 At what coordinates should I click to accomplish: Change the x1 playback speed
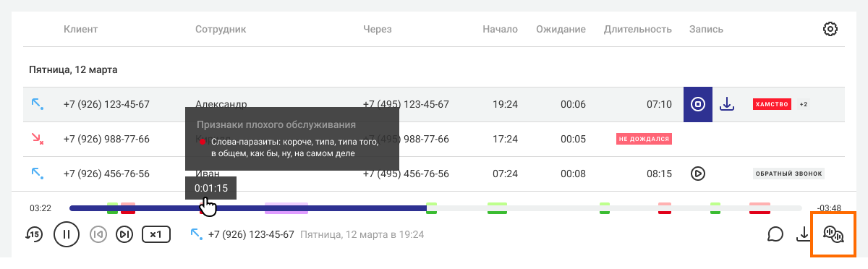pyautogui.click(x=156, y=234)
